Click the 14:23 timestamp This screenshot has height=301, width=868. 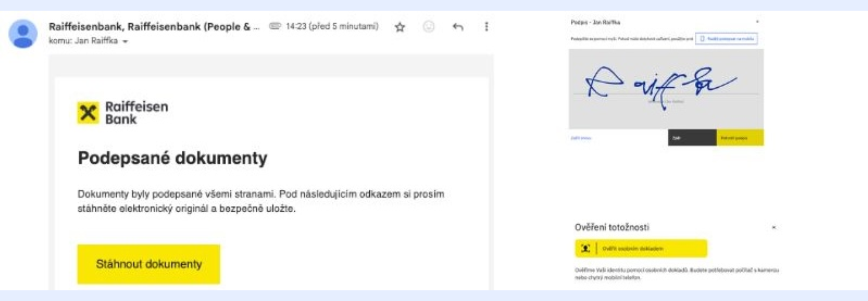click(x=332, y=26)
